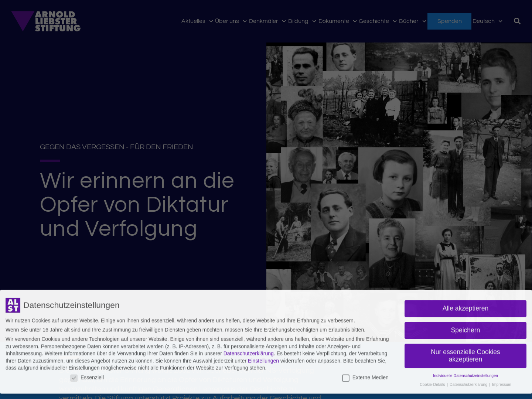Expand the Aktuelles menu chevron
This screenshot has height=399, width=532.
point(211,21)
